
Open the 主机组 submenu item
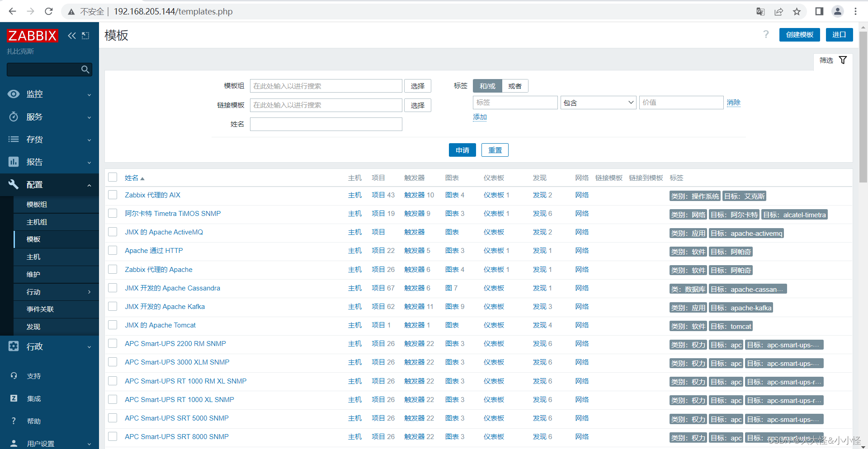point(56,222)
